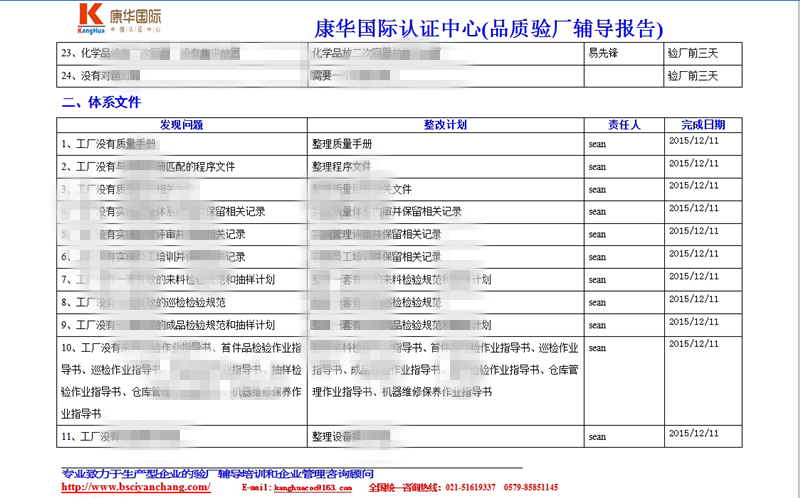Click sean in the 程序文件 row
Image resolution: width=800 pixels, height=498 pixels.
pos(597,167)
